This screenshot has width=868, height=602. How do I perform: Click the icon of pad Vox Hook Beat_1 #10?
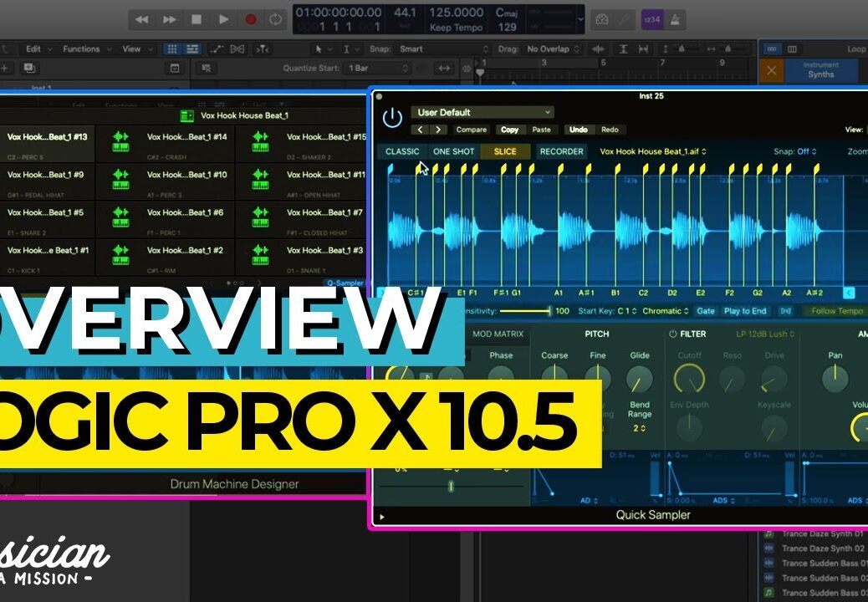120,181
